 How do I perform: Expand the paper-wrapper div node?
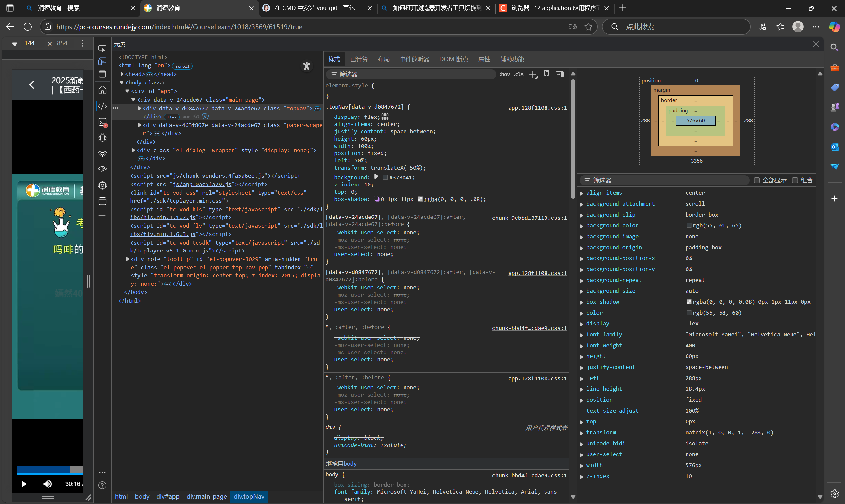click(x=139, y=125)
